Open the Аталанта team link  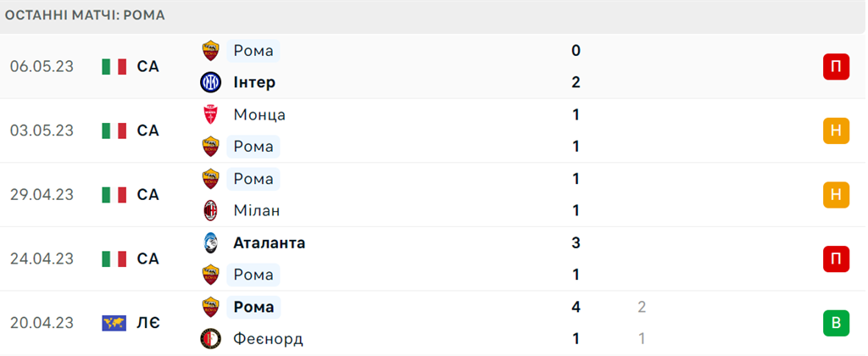tap(269, 242)
